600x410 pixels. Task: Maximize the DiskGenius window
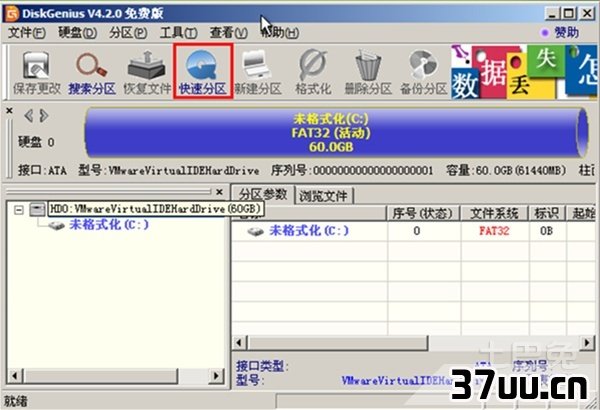tap(569, 14)
